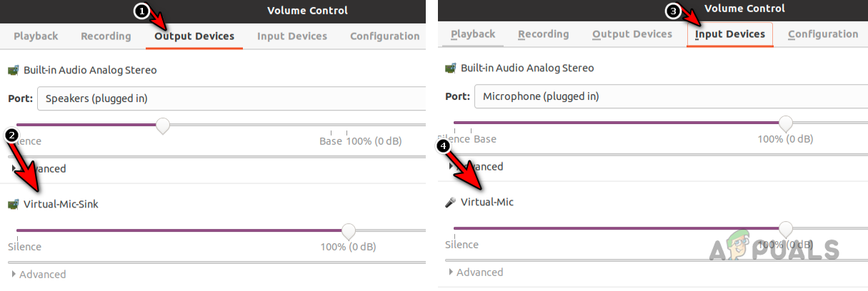
Task: Click the Virtual-Mic device name label
Action: pyautogui.click(x=487, y=203)
